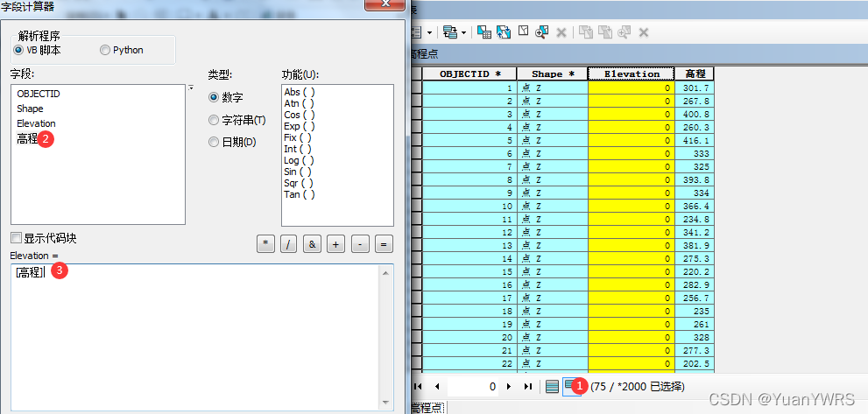Screen dimensions: 868x414
Task: Click Show all records icon
Action: coord(552,386)
